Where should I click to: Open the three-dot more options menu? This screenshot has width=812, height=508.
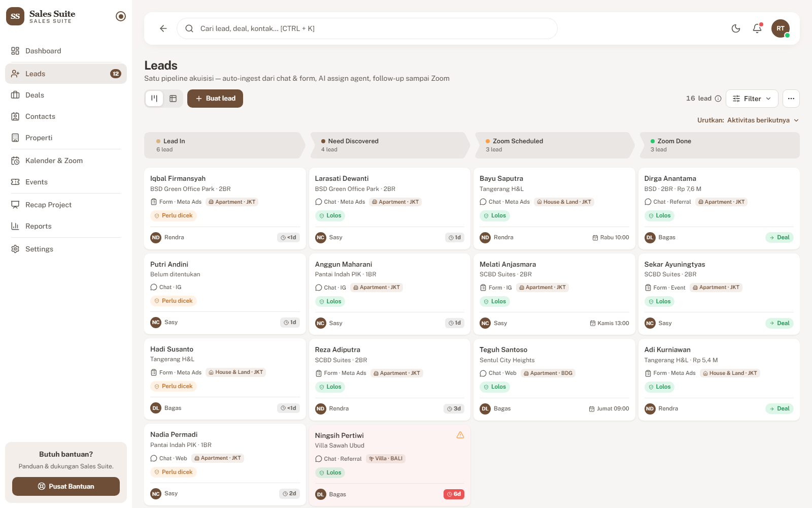[x=791, y=99]
